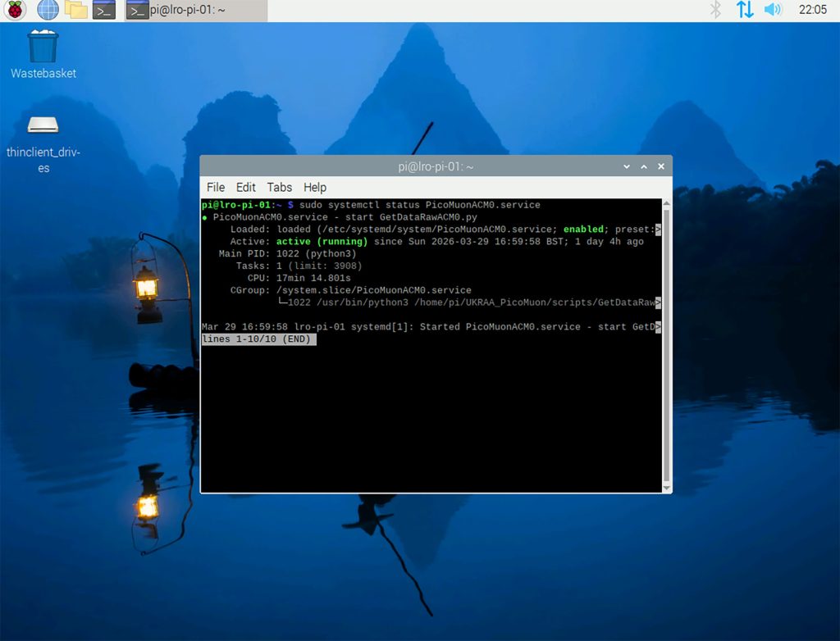Click the volume speaker icon
Screen dimensions: 840x641
[x=773, y=10]
